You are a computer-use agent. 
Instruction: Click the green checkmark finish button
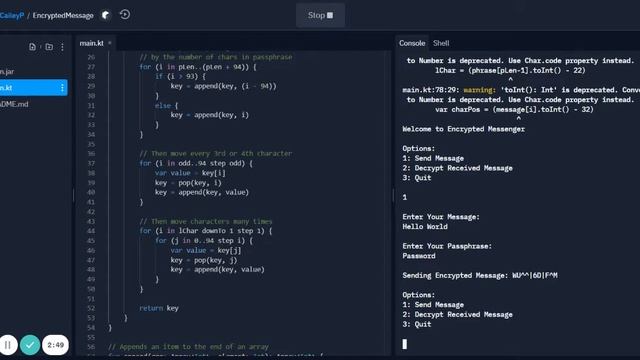point(30,345)
